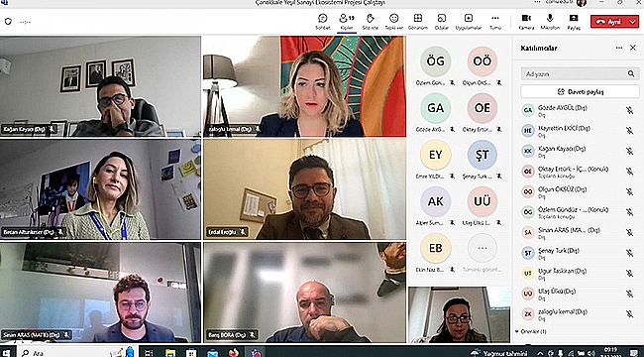
Task: Toggle the Mikrofon mute state
Action: pos(550,22)
